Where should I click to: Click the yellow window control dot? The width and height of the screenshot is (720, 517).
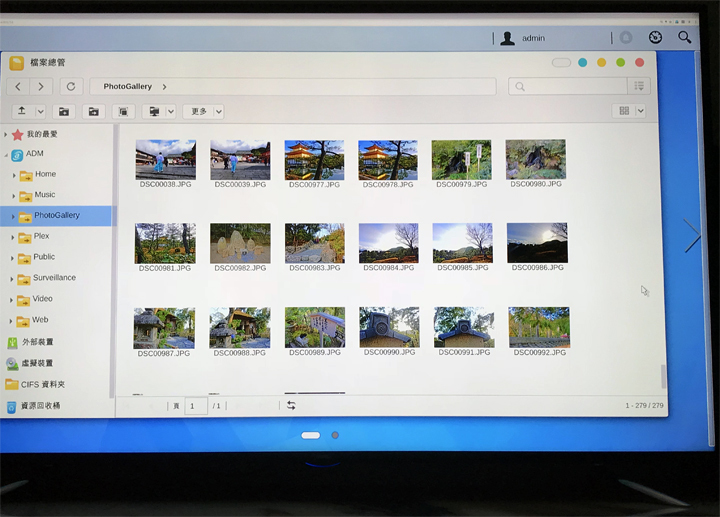[x=602, y=62]
